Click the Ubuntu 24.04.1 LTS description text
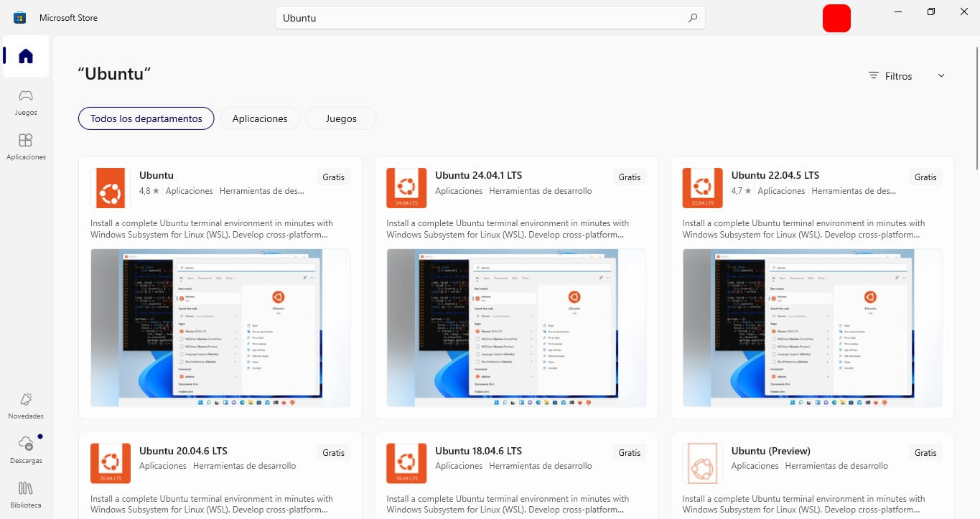 508,229
